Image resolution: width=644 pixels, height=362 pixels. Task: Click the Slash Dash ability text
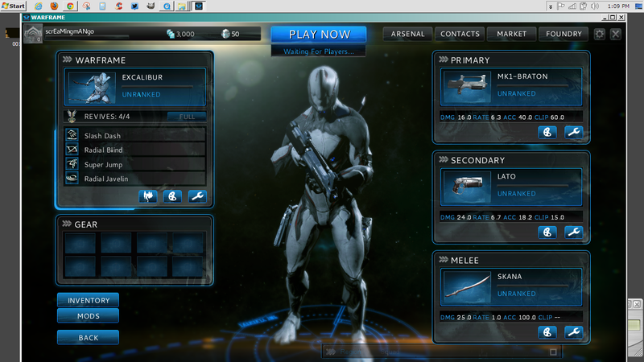(x=102, y=135)
